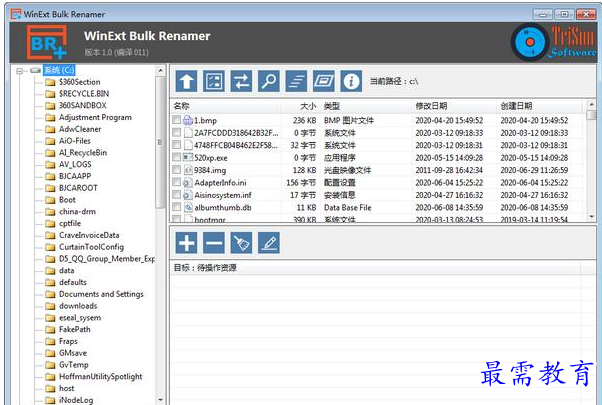Select the china-drm folder
Viewport: 602px width, 405px height.
click(x=77, y=212)
